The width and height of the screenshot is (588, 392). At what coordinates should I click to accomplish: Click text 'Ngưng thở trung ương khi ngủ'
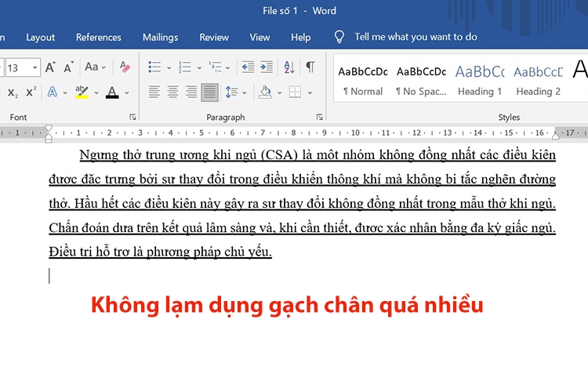tap(168, 155)
